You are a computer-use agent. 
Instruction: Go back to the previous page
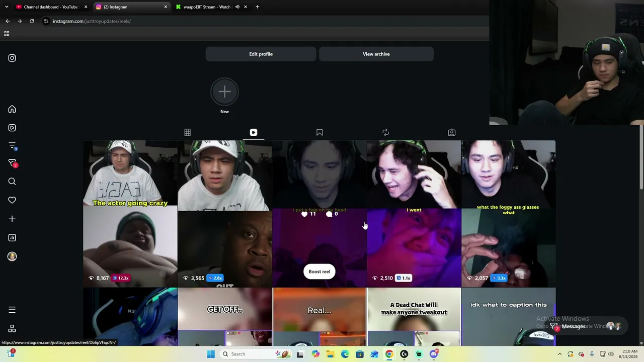coord(8,21)
